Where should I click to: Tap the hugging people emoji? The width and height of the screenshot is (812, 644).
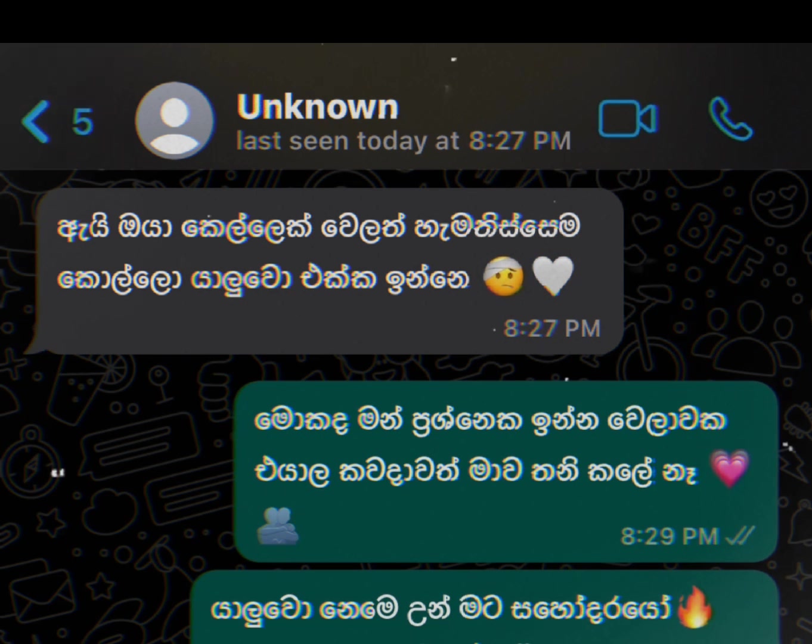click(x=277, y=526)
